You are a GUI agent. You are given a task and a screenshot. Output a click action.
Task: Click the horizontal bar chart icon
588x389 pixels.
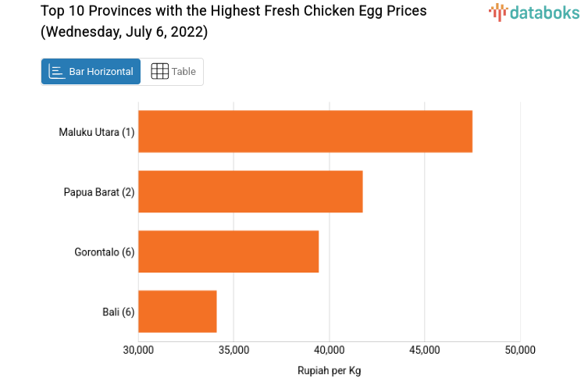point(57,72)
